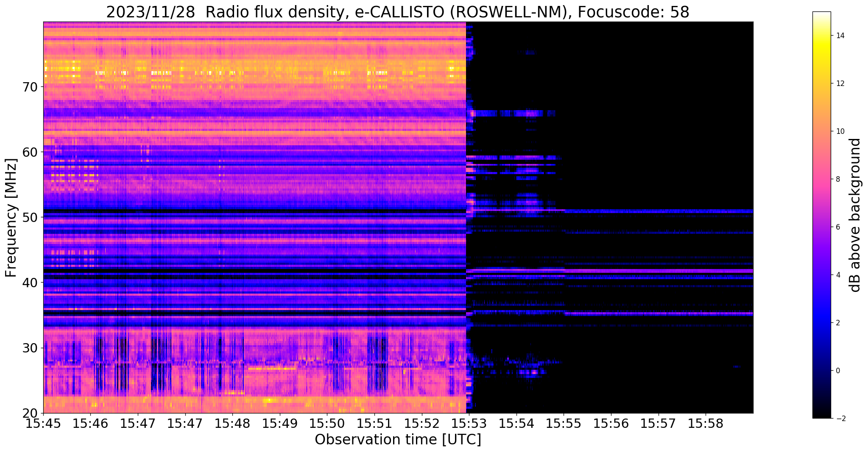Click the 15:48 time tick label
868x452 pixels.
pos(232,424)
